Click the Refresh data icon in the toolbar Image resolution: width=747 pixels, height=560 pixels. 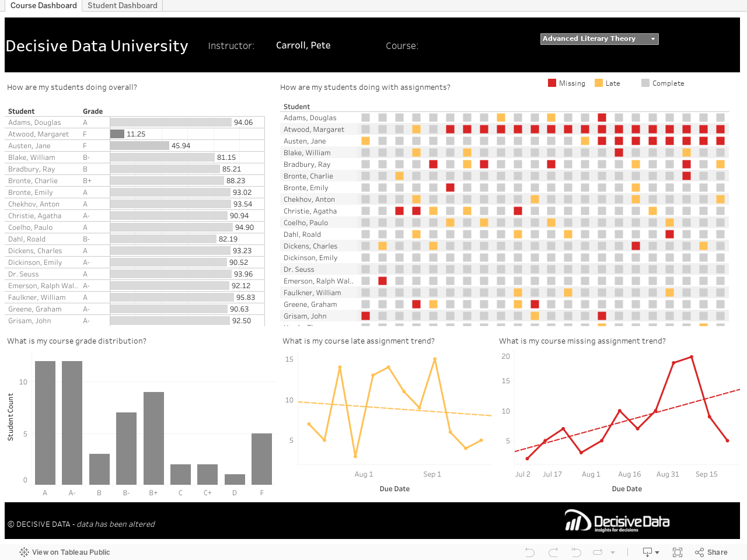coord(598,552)
